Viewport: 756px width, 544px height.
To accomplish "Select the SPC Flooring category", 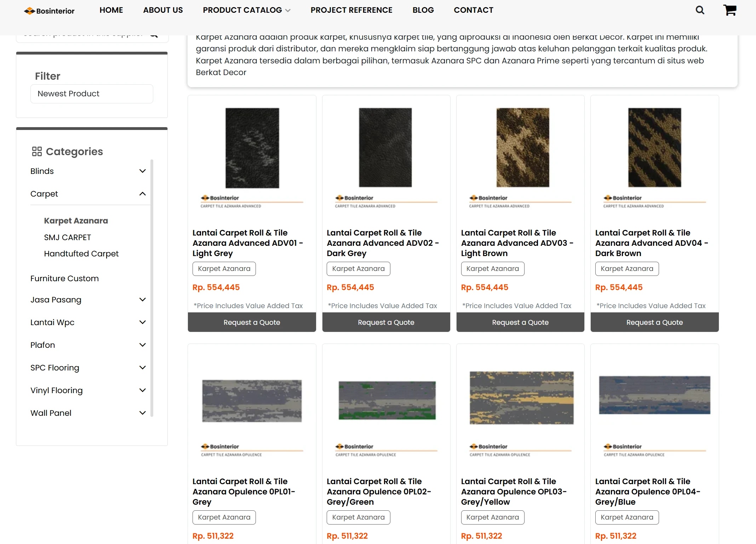I will coord(55,368).
